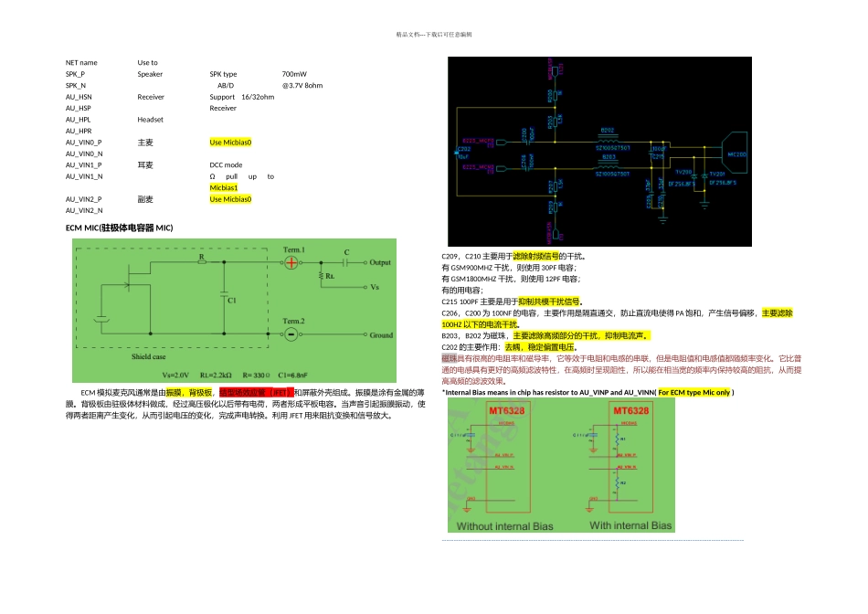Select the 'Use to' column header
Viewport: 868px width, 614px height.
coord(147,62)
